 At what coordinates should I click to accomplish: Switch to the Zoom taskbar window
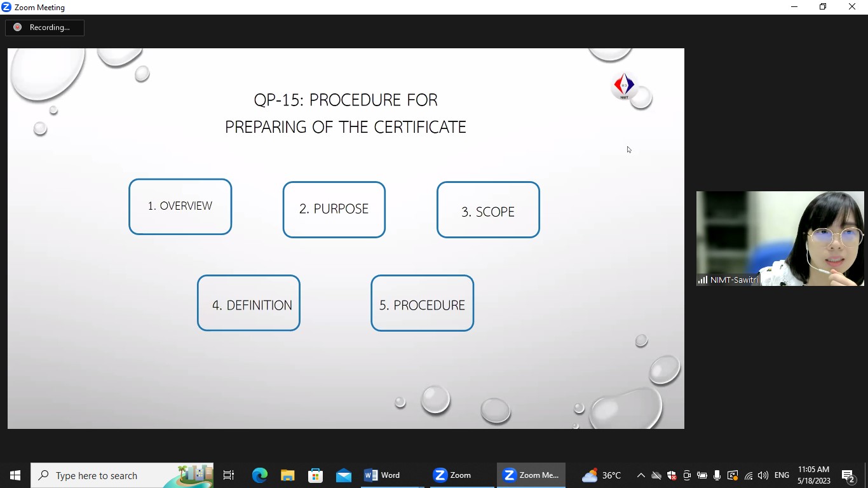coord(452,475)
